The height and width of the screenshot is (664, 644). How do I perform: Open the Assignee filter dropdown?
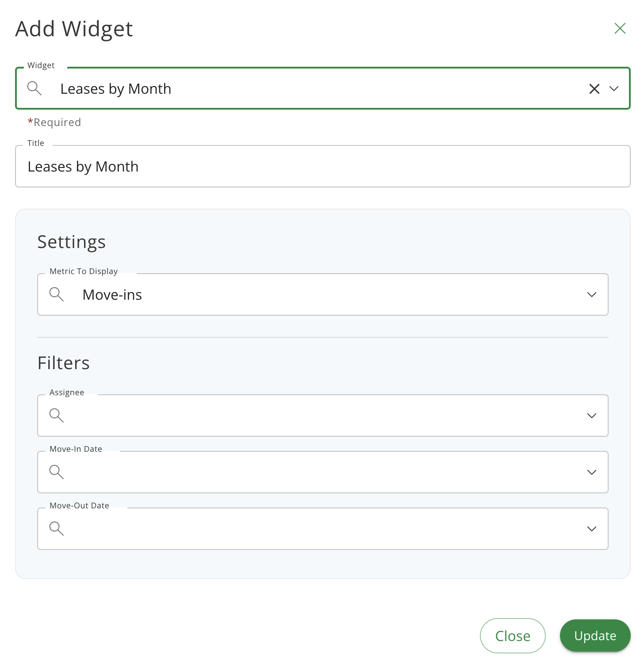click(x=591, y=416)
